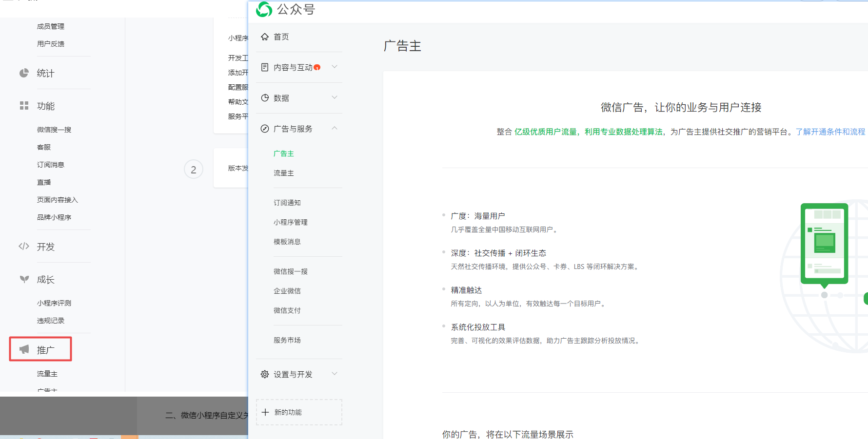Screen dimensions: 868x439
Task: Click the red notification badge on 内容与互动
Action: click(317, 67)
